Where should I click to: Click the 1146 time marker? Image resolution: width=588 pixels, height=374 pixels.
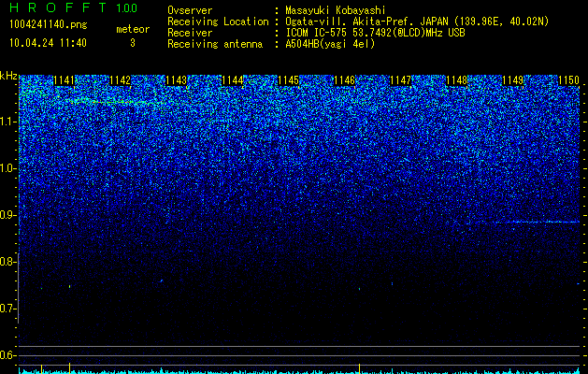coord(345,80)
